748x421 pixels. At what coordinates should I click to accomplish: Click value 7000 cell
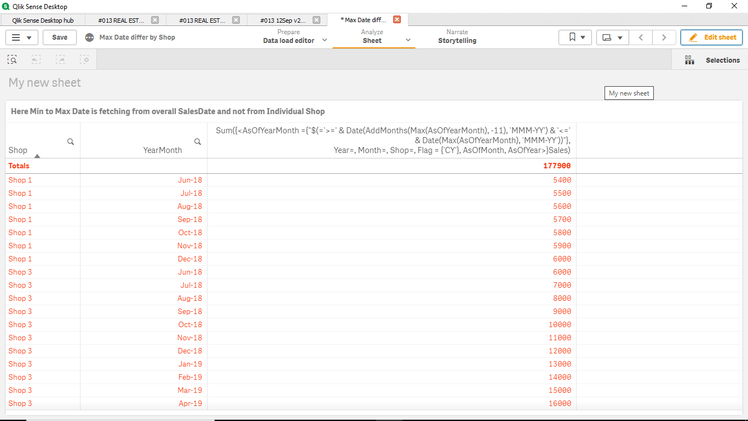(x=562, y=285)
